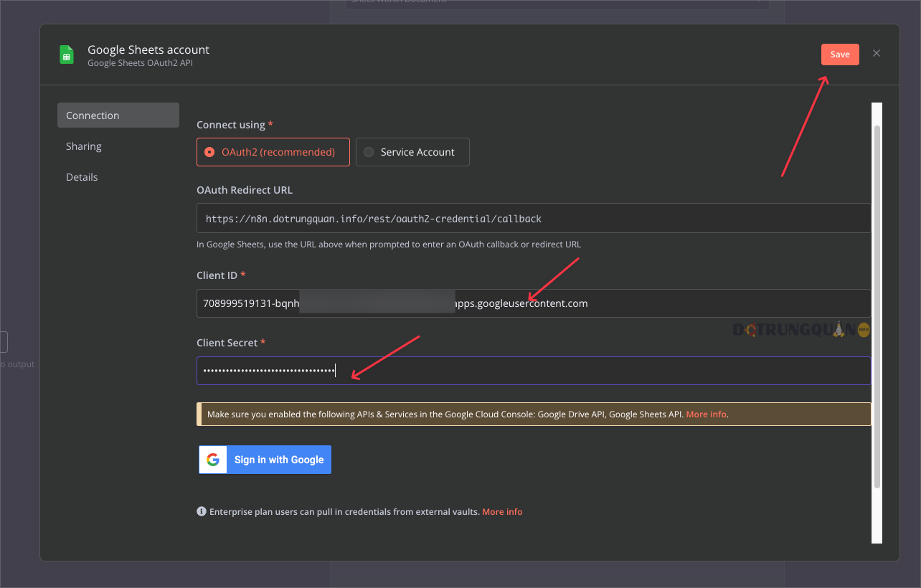Viewport: 921px width, 588px height.
Task: Select OAuth2 (recommended) radio option
Action: (x=273, y=152)
